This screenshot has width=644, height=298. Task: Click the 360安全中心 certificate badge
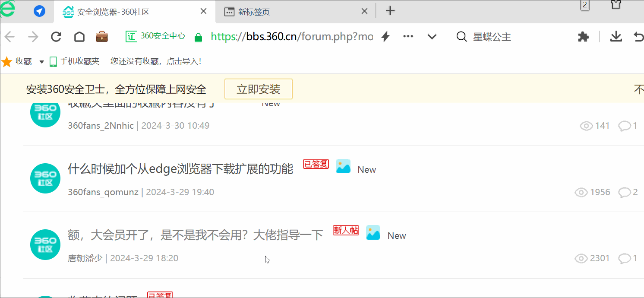pos(155,36)
